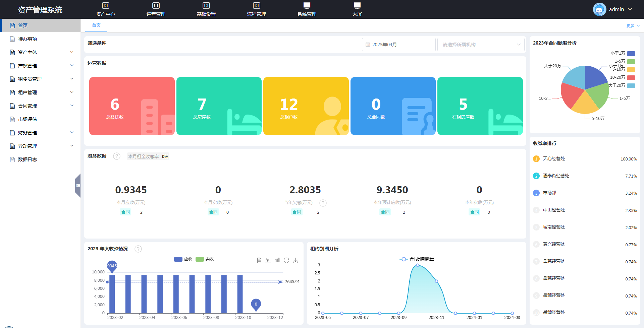Click help icon next to 当年欠缴(万元)
Viewport: 644px width, 328px height.
tap(323, 203)
